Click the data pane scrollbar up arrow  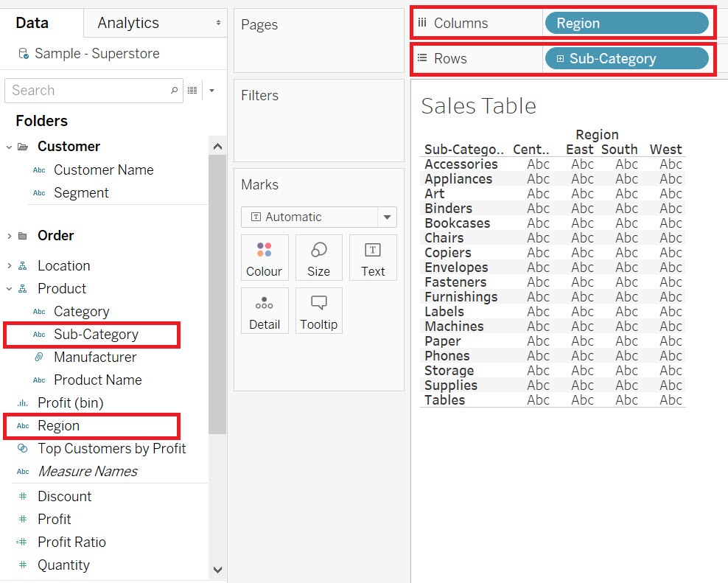click(217, 147)
